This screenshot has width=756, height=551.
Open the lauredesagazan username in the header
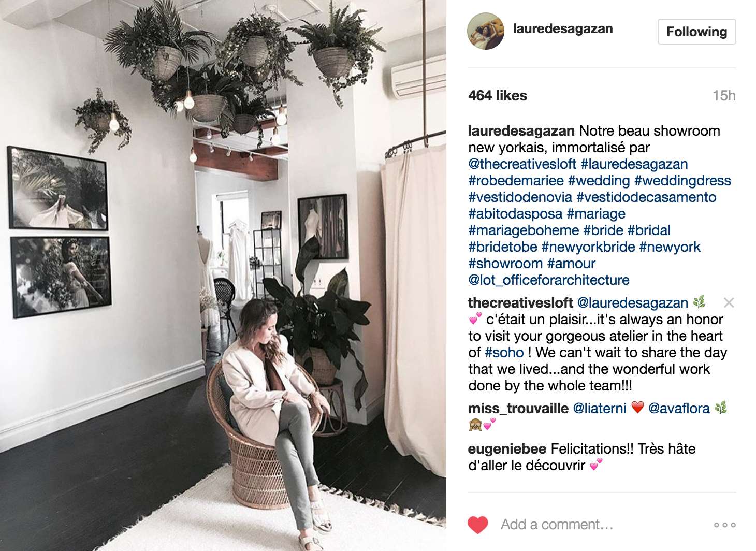coord(563,29)
